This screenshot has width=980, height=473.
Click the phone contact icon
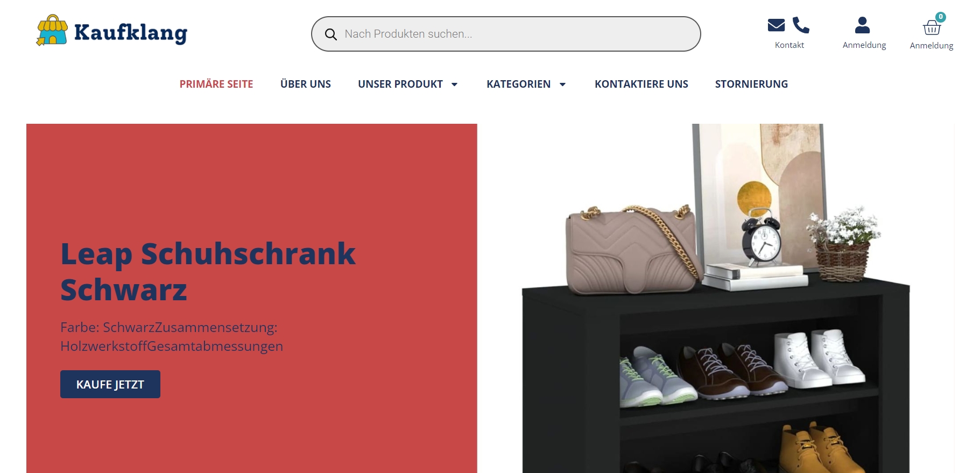[801, 25]
